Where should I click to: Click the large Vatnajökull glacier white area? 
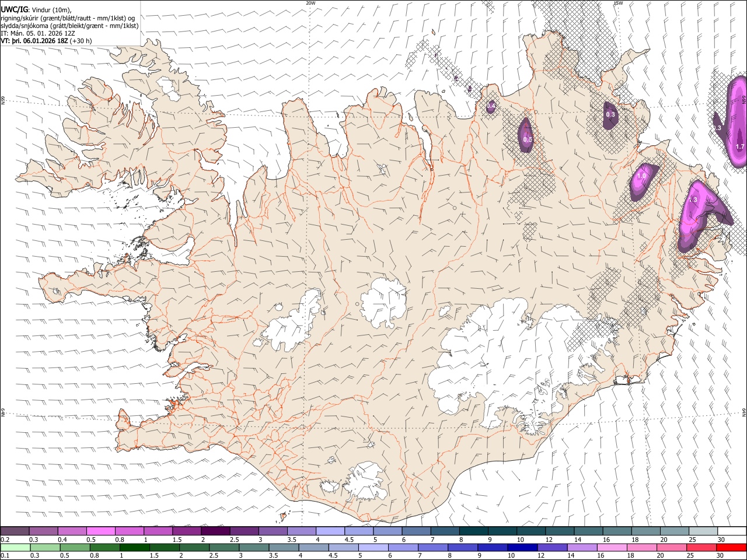click(x=496, y=356)
